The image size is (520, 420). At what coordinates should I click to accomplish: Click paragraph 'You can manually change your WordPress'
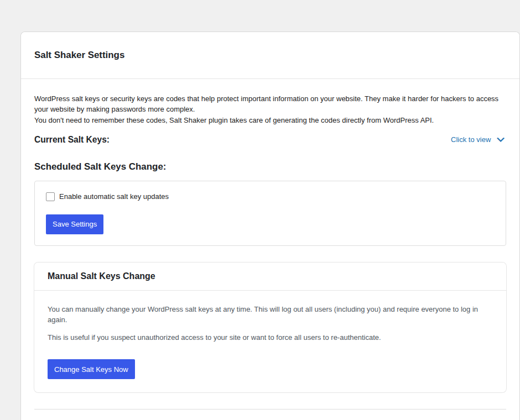click(x=263, y=314)
